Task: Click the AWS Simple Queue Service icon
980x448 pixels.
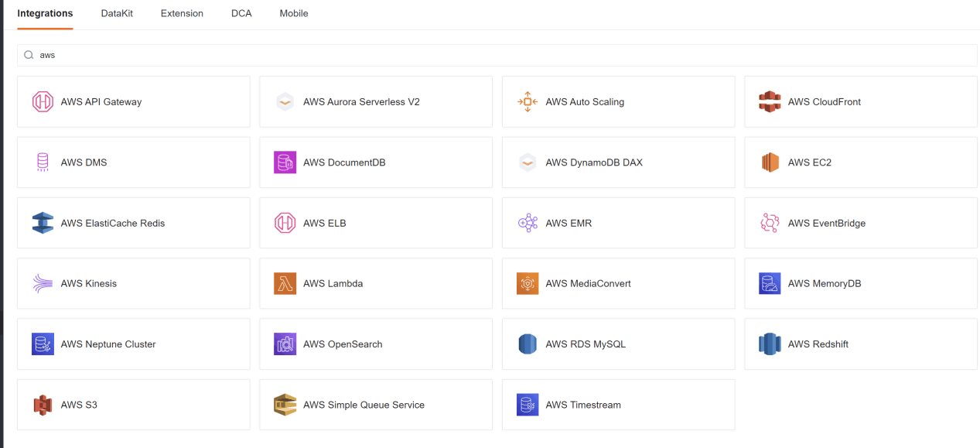Action: 285,405
